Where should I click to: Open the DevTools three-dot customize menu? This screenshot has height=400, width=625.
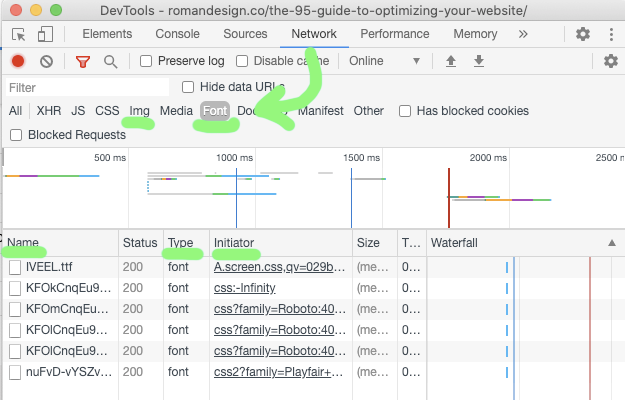click(x=611, y=34)
